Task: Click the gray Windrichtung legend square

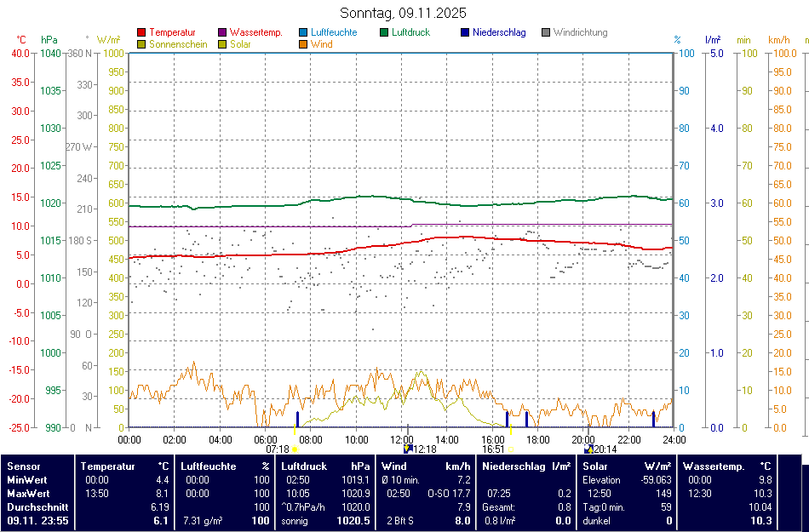Action: pos(546,33)
